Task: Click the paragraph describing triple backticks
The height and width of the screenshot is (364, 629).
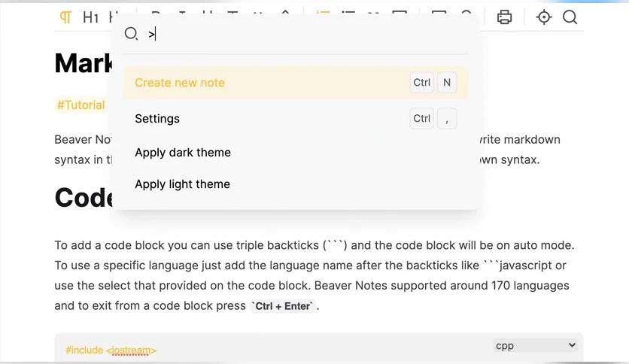Action: coord(314,275)
